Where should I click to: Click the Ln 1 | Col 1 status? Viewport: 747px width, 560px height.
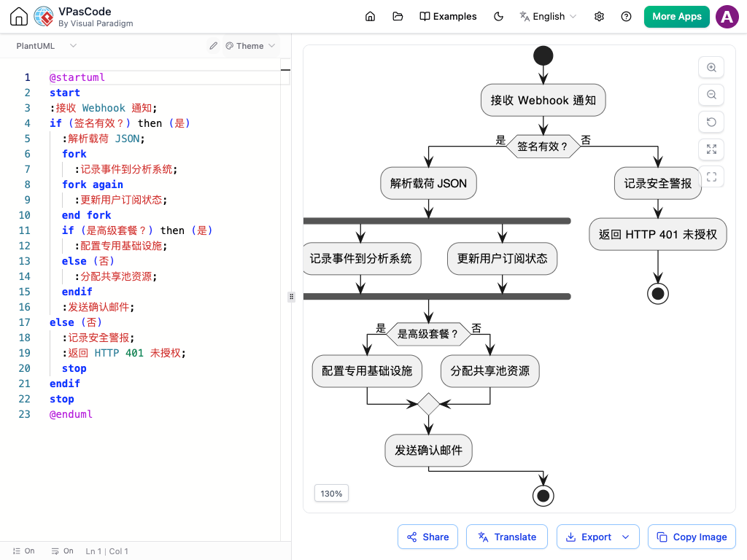coord(107,551)
